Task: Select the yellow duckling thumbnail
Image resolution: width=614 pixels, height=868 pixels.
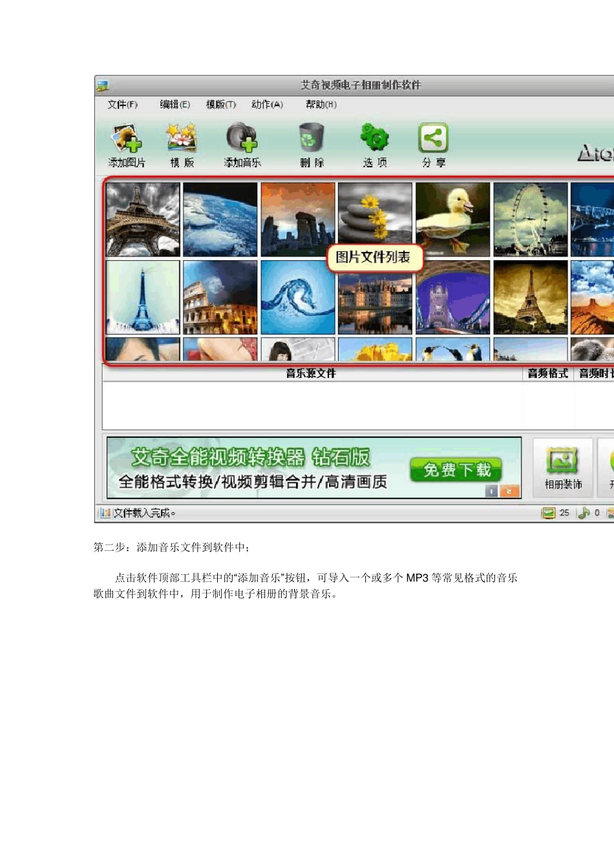Action: coord(452,220)
